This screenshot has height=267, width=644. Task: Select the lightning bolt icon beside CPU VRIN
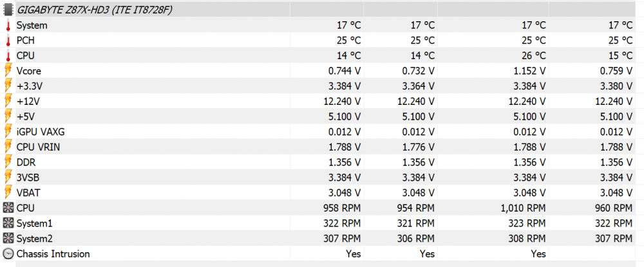(8, 147)
